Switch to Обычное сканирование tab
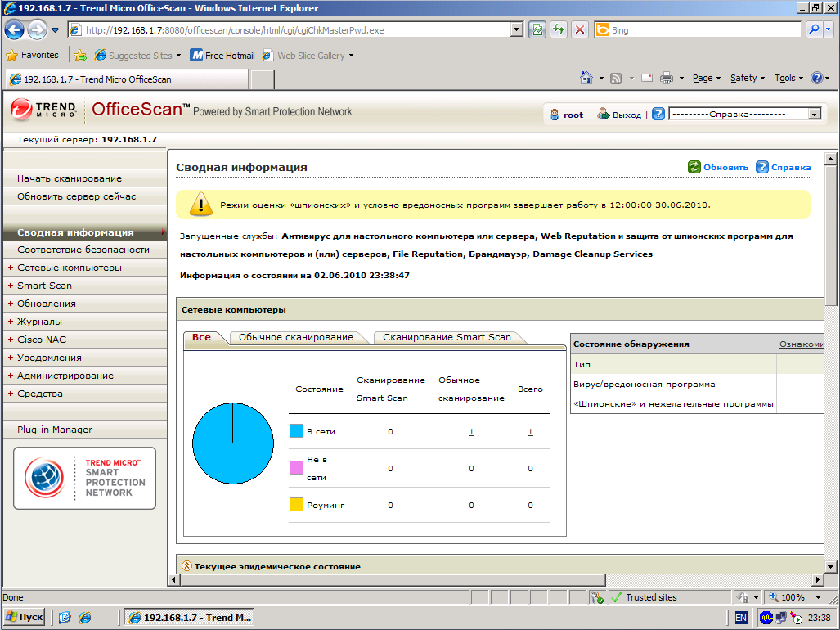Image resolution: width=840 pixels, height=630 pixels. point(296,337)
